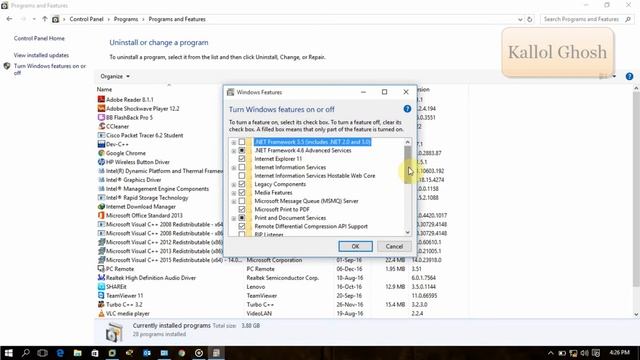Open the Organize dropdown menu
The width and height of the screenshot is (640, 360).
[x=115, y=76]
